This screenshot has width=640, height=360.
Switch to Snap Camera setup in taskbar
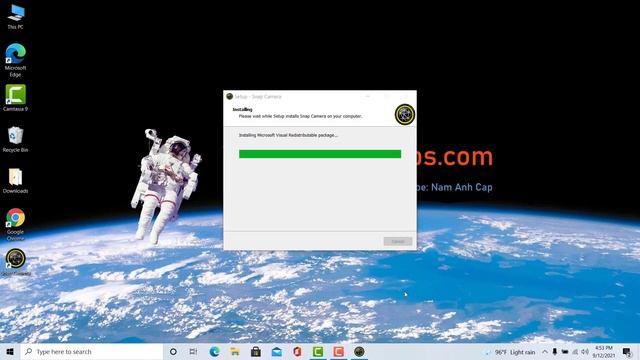(359, 351)
